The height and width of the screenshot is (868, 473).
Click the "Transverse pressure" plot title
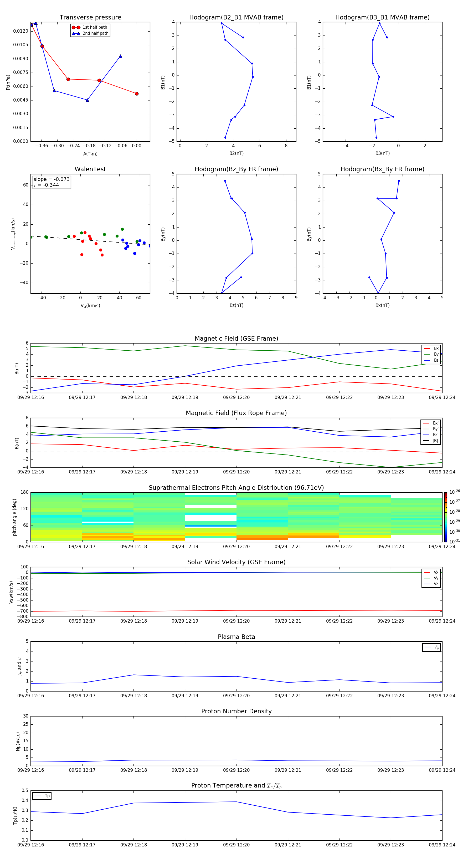[90, 18]
